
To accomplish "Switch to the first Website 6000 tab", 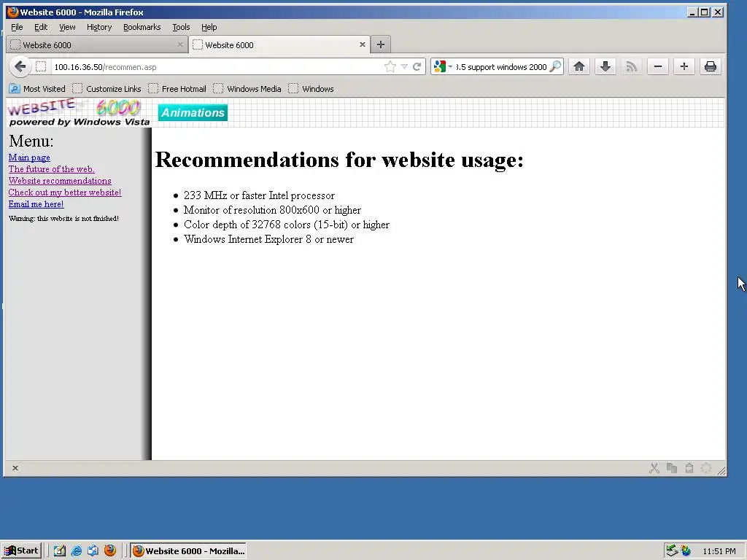I will [x=96, y=44].
